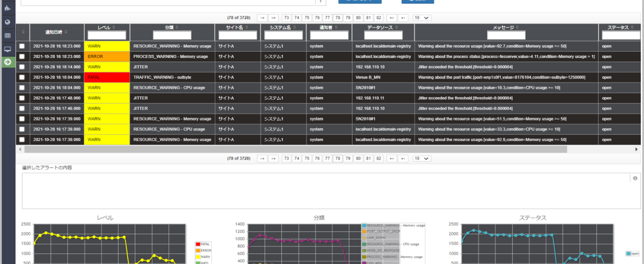Check the 16:17:48 JITTER row checkbox
The height and width of the screenshot is (264, 644).
click(22, 98)
